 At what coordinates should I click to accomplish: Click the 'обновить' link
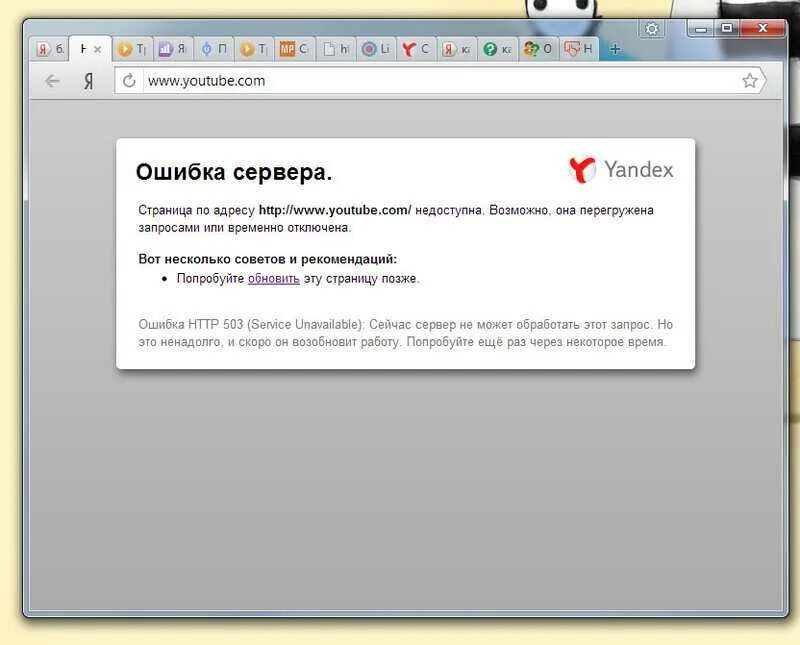coord(273,279)
